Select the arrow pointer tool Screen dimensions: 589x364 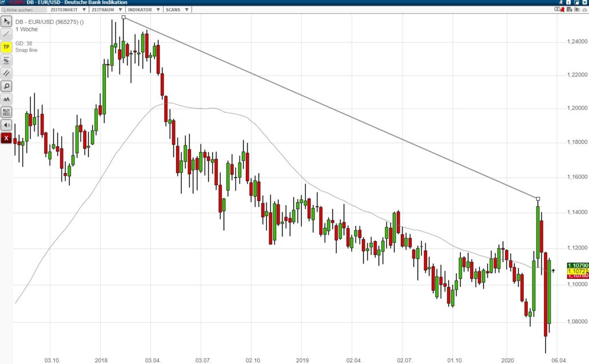coord(6,21)
